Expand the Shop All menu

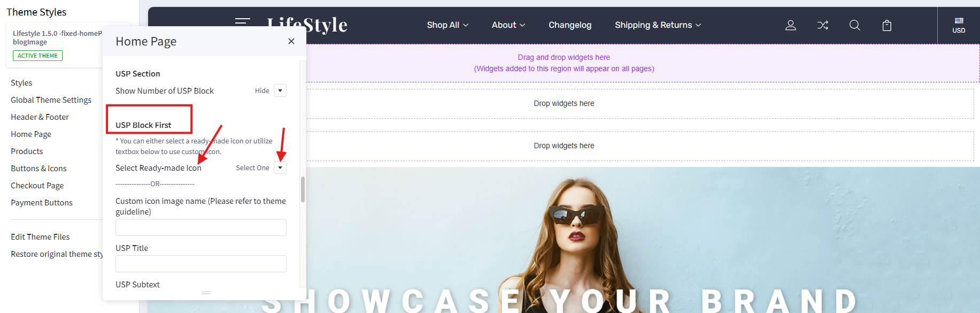[x=447, y=25]
